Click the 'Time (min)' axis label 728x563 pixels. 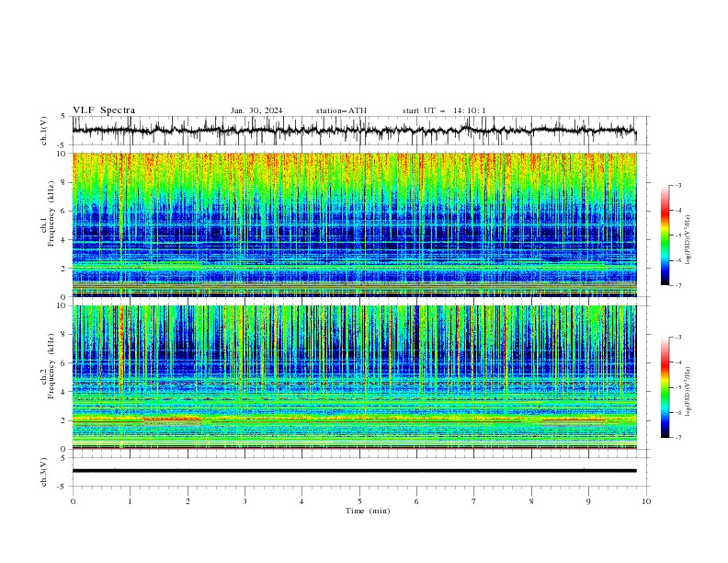click(x=368, y=511)
